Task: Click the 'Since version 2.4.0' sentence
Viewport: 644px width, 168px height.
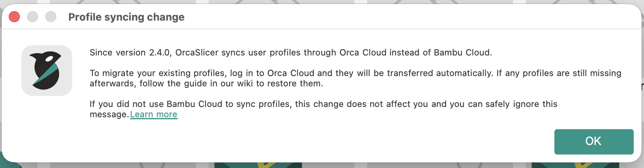Action: pyautogui.click(x=291, y=53)
